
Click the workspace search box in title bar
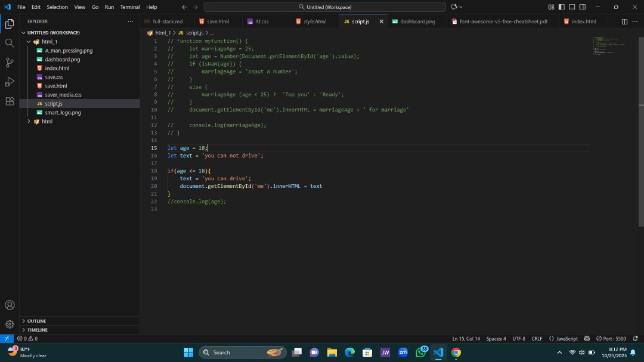tap(324, 7)
